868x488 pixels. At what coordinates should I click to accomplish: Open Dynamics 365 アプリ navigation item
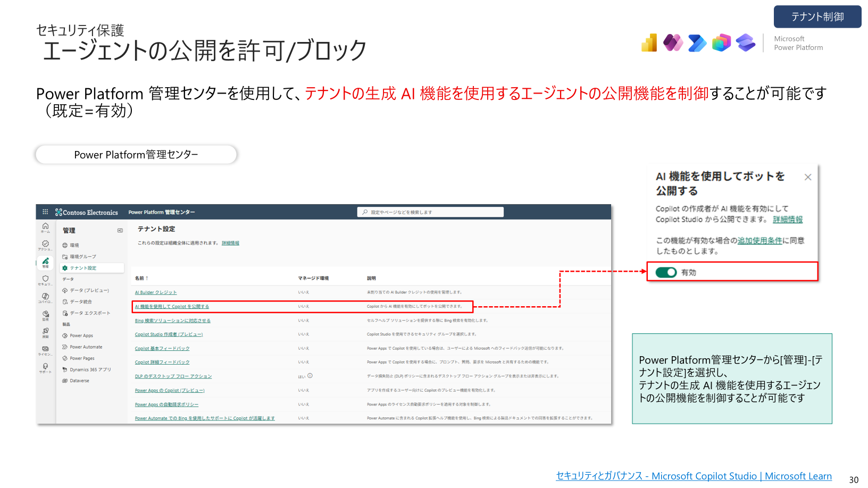point(87,369)
